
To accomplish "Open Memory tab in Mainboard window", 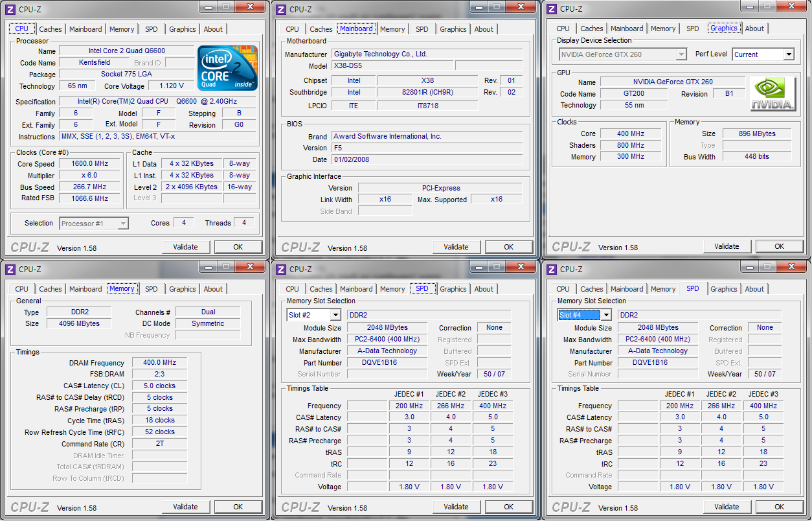I will (x=392, y=29).
